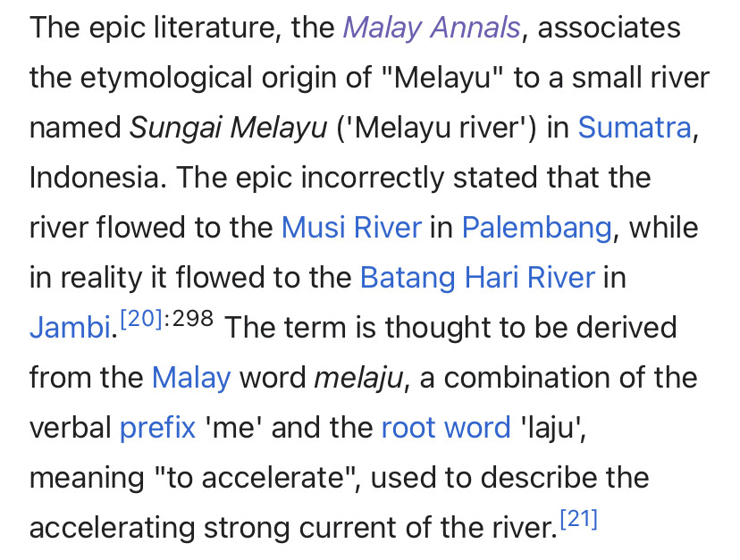Click the Palembang link
This screenshot has height=560, width=740.
click(536, 228)
